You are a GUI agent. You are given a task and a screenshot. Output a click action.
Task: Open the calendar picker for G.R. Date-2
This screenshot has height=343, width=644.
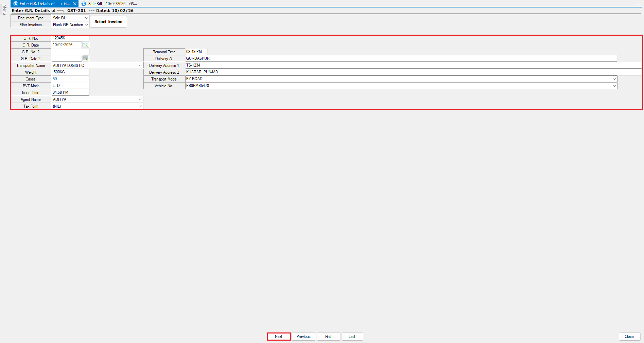[86, 58]
